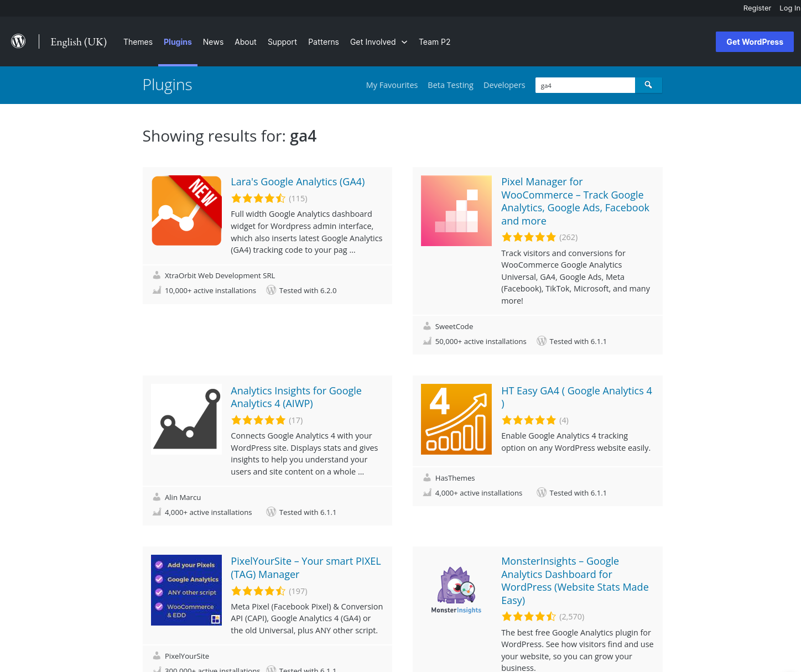801x672 pixels.
Task: Click 'Alin Marcu' author text
Action: [x=183, y=497]
